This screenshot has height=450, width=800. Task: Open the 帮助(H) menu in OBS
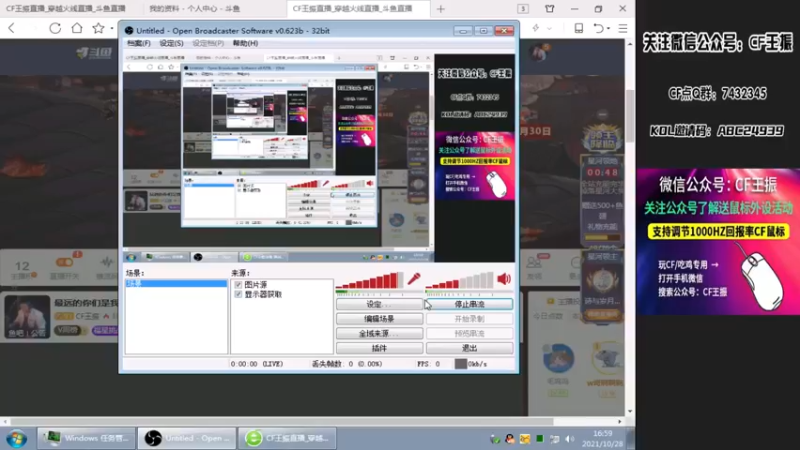tap(245, 43)
